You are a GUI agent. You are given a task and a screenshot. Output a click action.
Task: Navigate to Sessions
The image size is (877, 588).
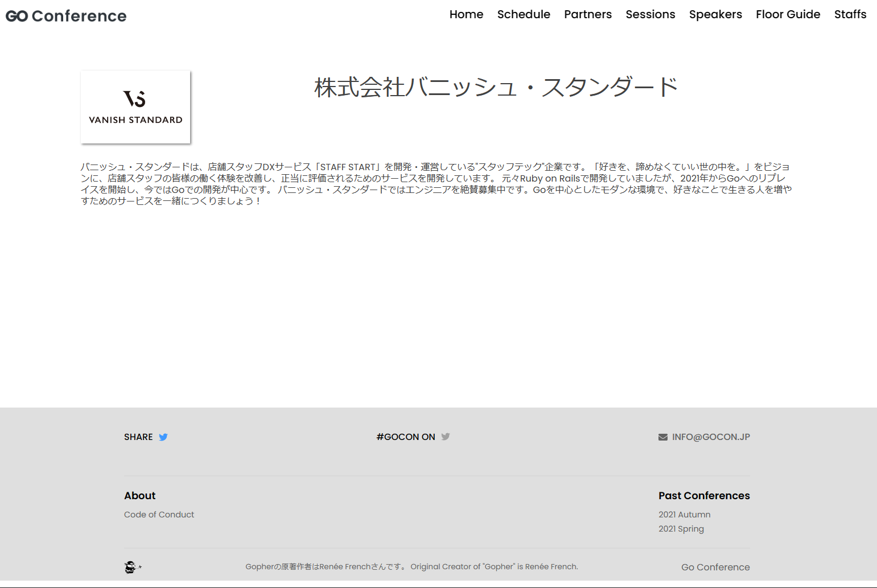pos(650,14)
